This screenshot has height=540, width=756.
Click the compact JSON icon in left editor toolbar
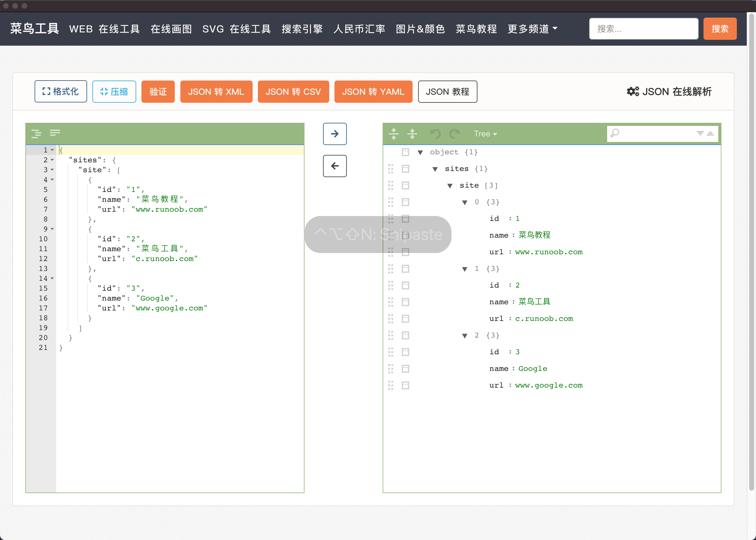(x=55, y=133)
